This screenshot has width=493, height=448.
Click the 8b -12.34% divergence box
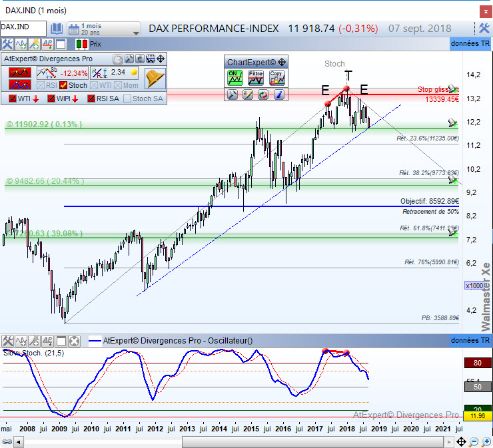(x=62, y=73)
